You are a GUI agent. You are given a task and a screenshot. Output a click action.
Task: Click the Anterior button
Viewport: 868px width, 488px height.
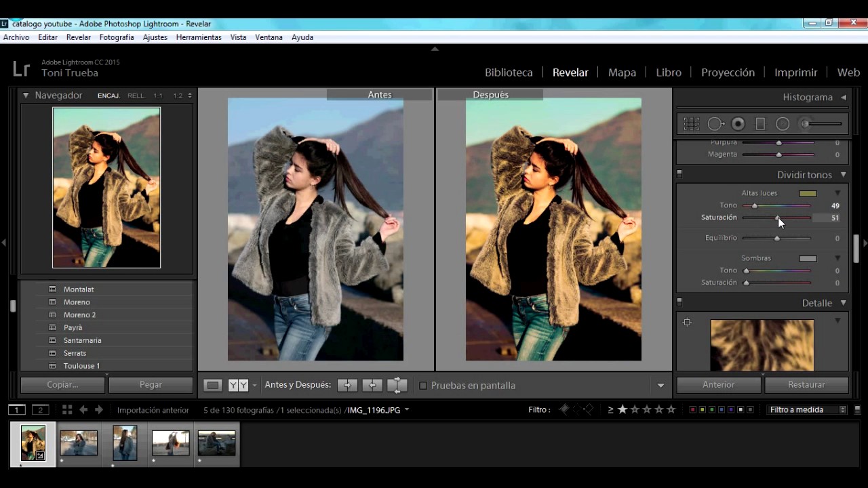(x=719, y=384)
